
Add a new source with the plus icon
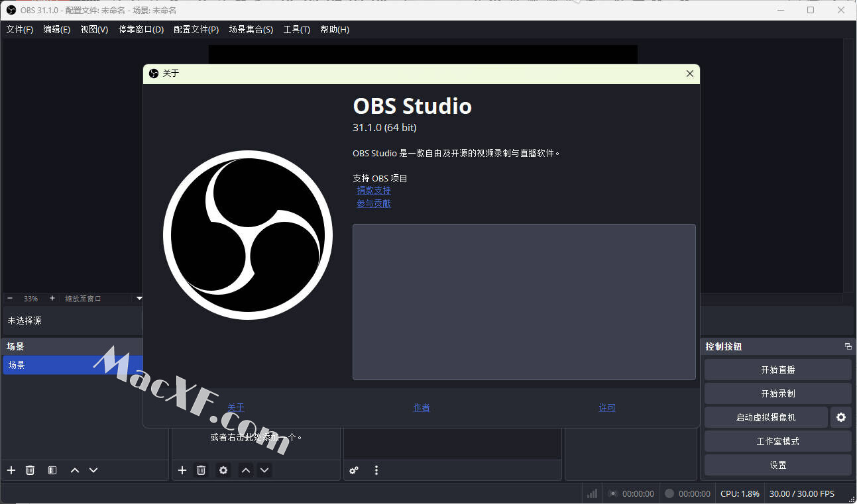pyautogui.click(x=182, y=470)
